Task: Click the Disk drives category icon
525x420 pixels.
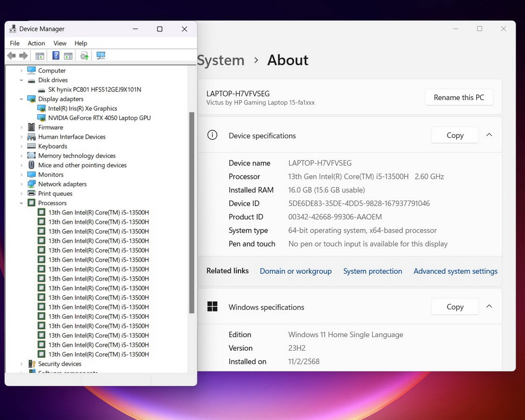Action: [x=32, y=80]
